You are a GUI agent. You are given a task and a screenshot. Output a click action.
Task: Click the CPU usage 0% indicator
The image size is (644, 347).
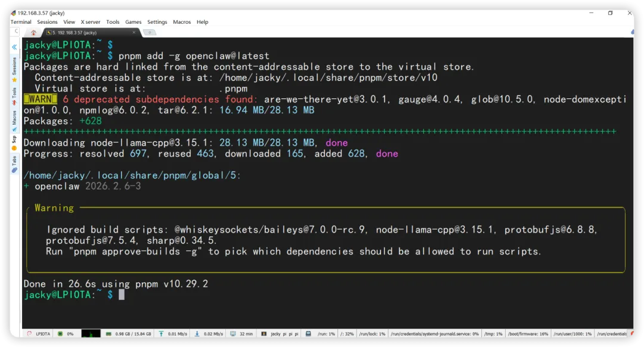[66, 334]
